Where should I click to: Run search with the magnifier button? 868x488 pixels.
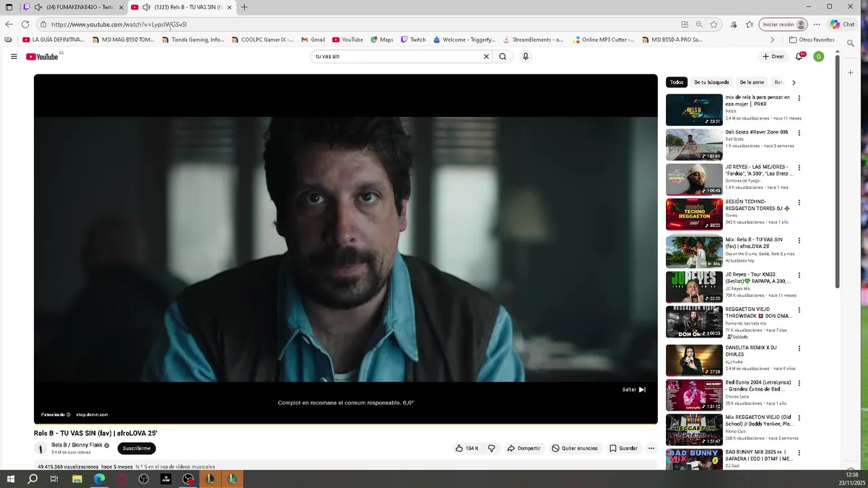pos(502,56)
